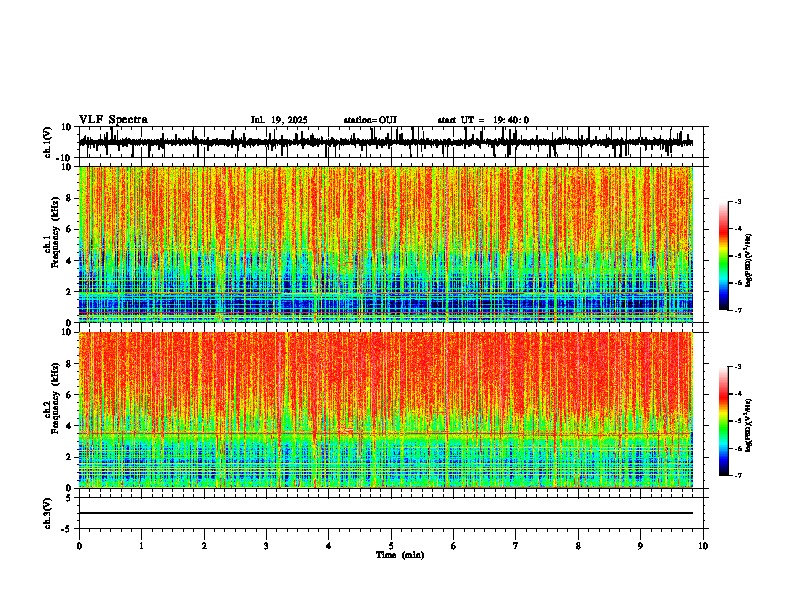Click the time axis tick label "0"

tap(79, 546)
